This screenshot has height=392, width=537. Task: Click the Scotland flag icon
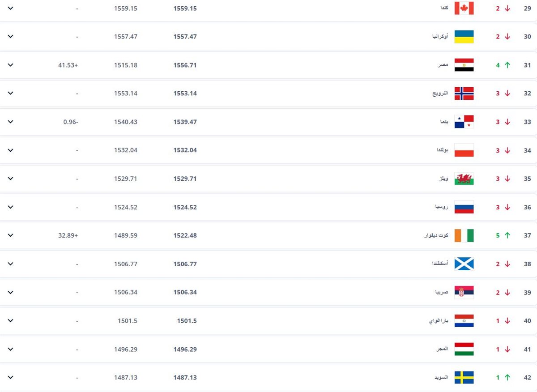464,264
